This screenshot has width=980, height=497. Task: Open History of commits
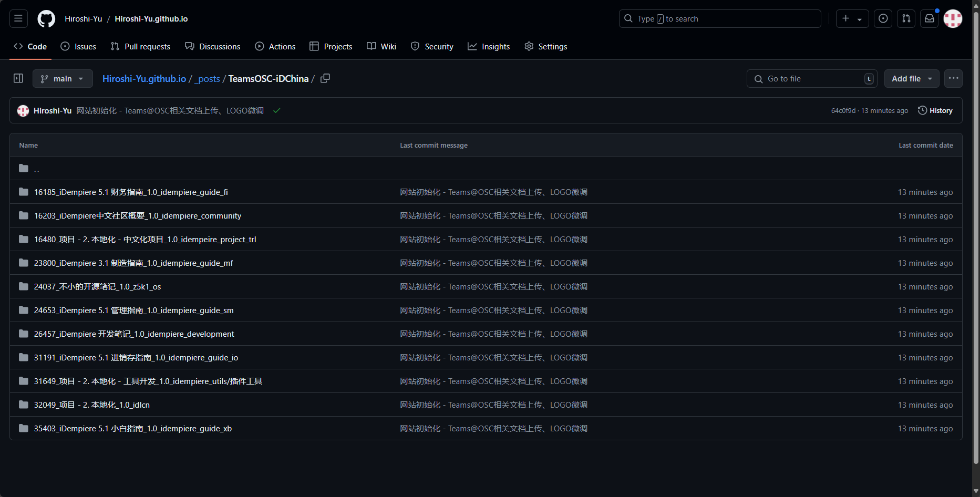point(935,110)
